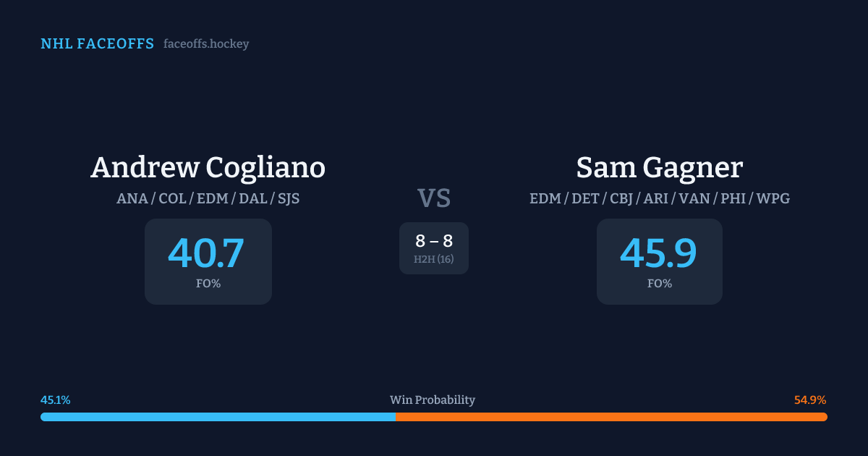The height and width of the screenshot is (456, 868).
Task: Click the VS text between players
Action: click(x=434, y=198)
